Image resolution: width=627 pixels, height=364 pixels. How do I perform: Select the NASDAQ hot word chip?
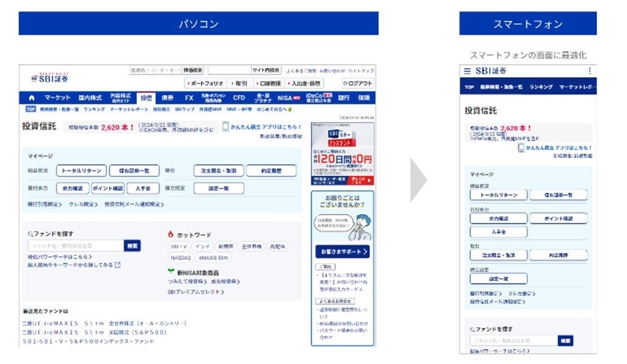coord(181,258)
